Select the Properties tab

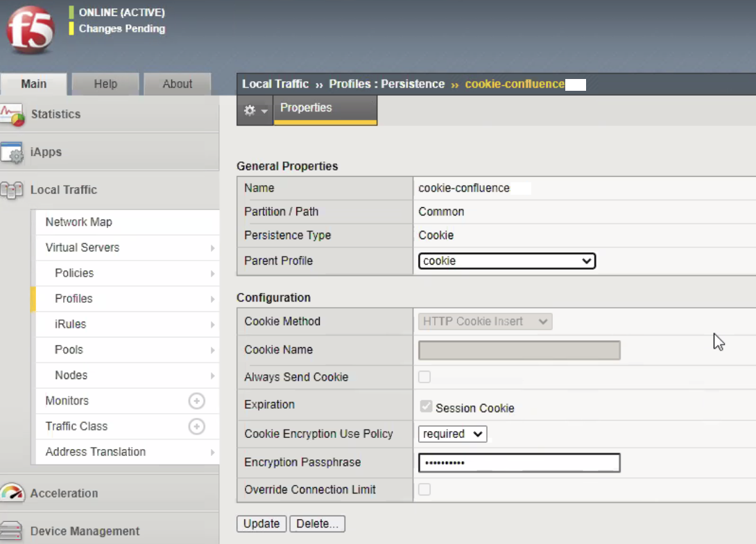tap(325, 109)
